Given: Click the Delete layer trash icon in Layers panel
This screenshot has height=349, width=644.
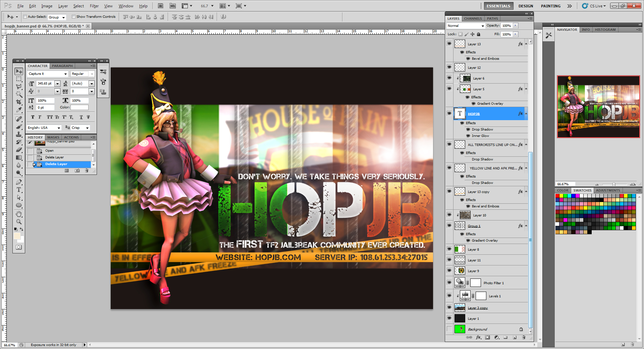Looking at the screenshot, I should click(x=524, y=337).
